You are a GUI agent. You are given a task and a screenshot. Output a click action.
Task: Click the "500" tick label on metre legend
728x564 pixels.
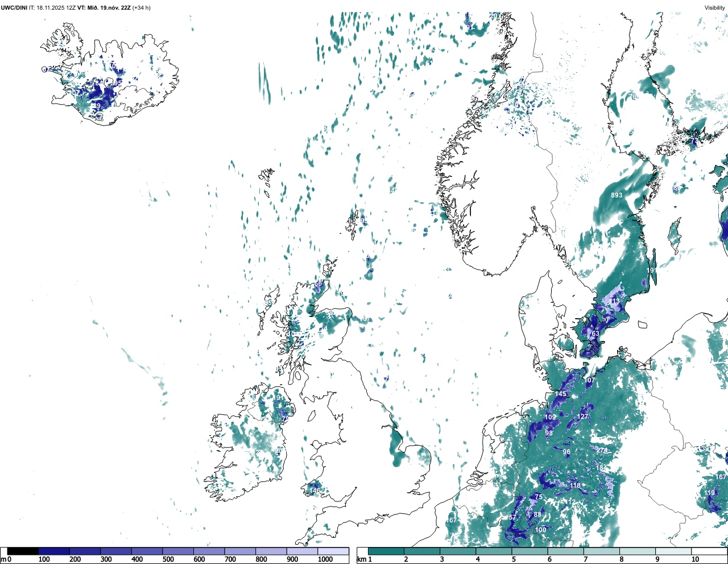[x=168, y=559]
